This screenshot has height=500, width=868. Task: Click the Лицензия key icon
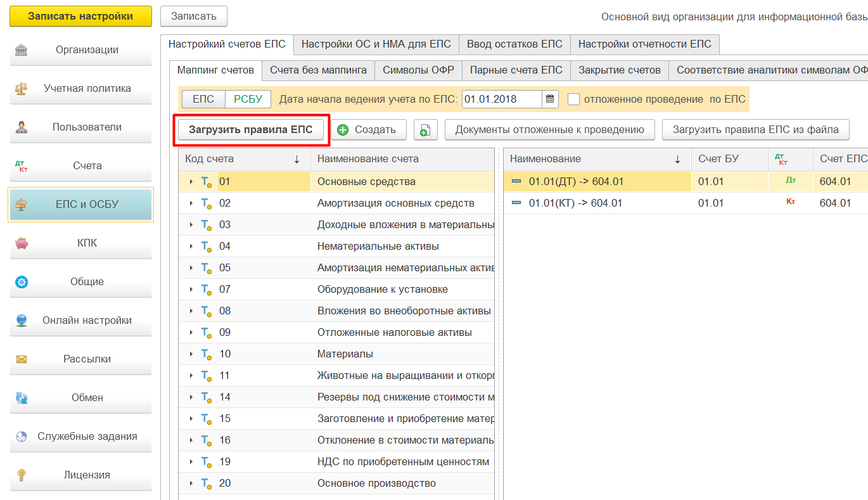[x=22, y=475]
